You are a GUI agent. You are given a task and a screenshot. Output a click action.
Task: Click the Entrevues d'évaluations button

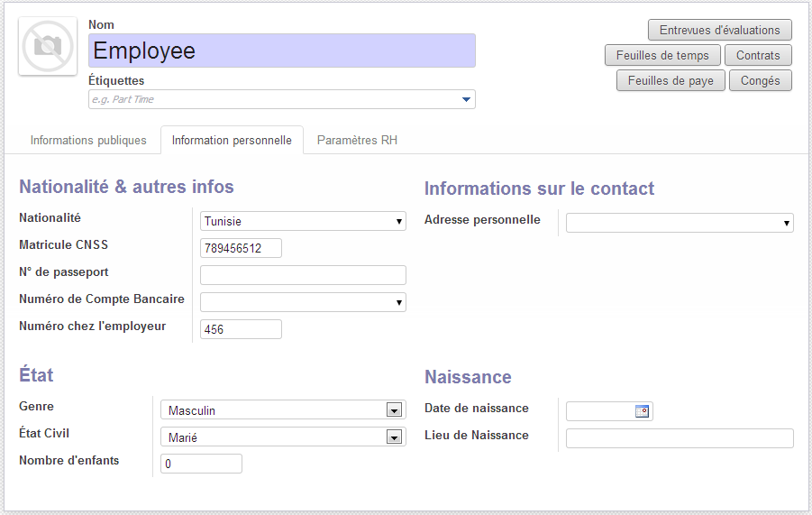719,30
